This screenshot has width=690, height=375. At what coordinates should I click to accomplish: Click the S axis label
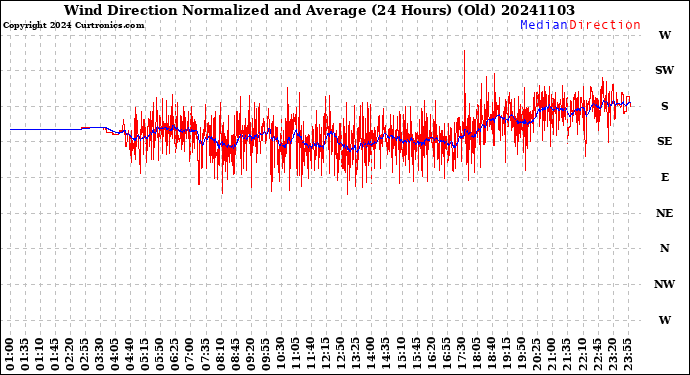[664, 106]
